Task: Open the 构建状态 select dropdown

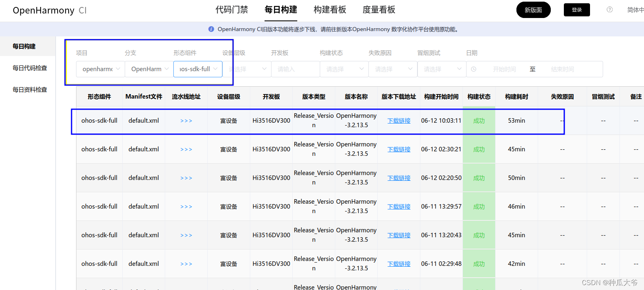Action: 344,69
